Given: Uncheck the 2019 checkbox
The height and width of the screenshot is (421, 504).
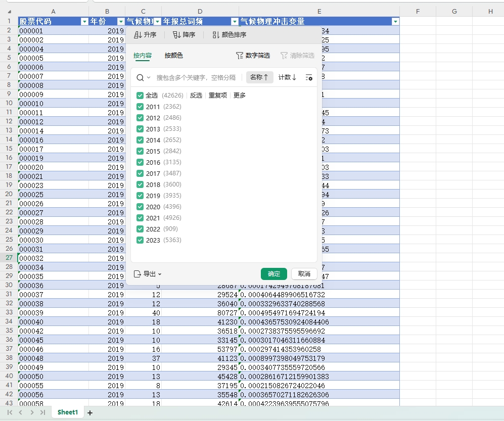Looking at the screenshot, I should click(140, 196).
